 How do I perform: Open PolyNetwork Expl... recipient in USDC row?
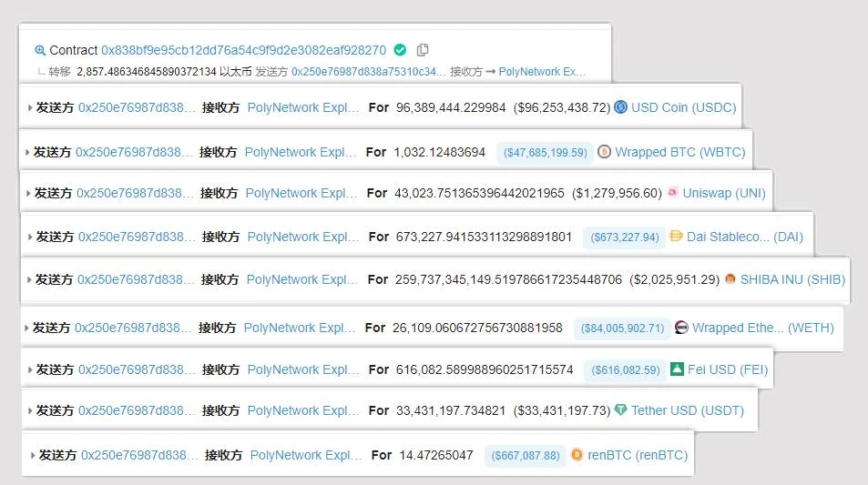click(303, 107)
